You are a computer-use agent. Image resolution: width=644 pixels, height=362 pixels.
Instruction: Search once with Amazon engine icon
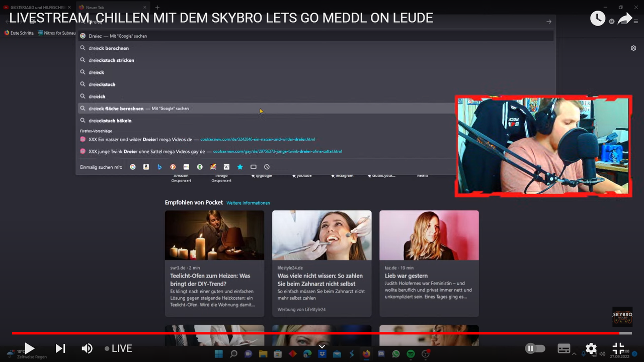(x=146, y=167)
